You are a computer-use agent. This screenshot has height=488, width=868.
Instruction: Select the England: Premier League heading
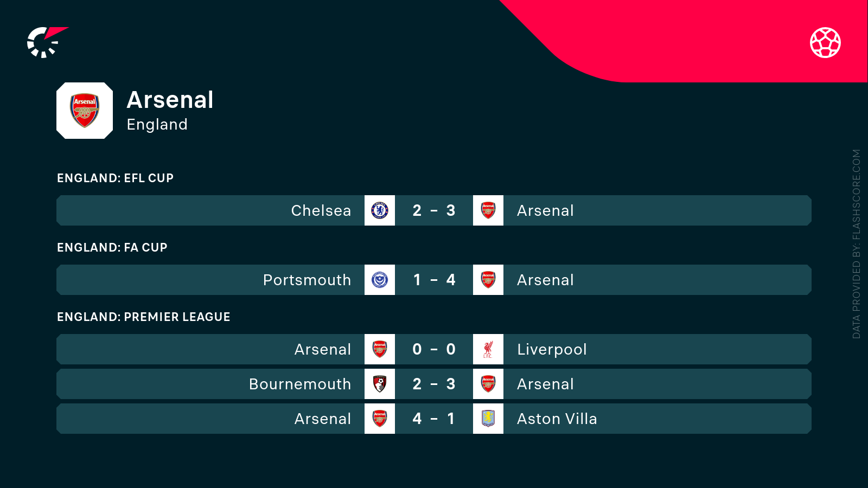pos(144,317)
